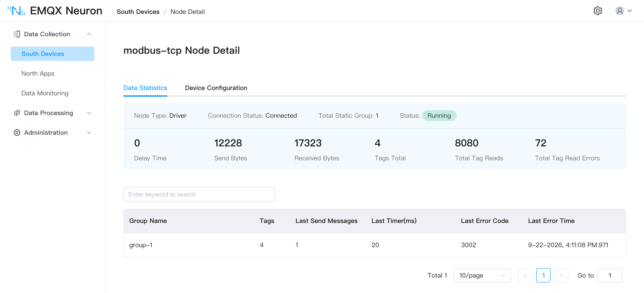
Task: Collapse the Data Collection menu chevron
Action: 89,34
